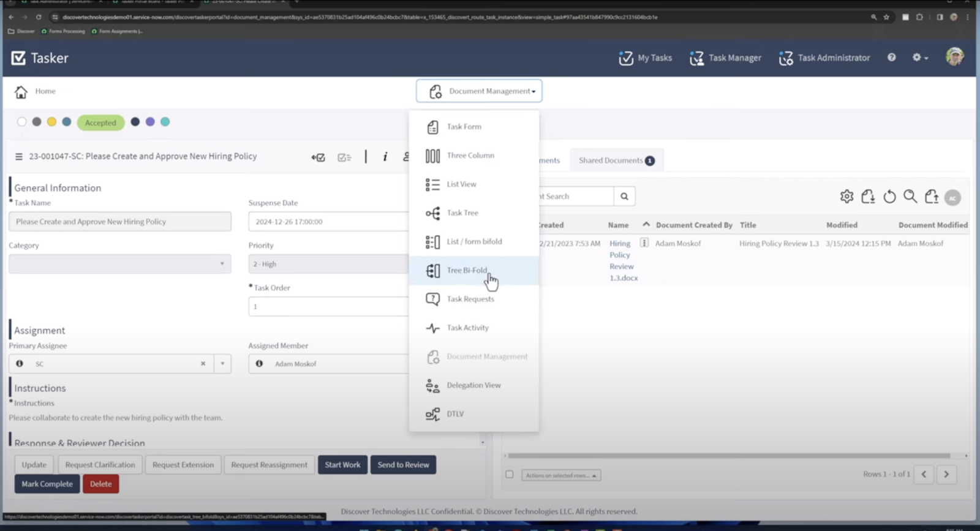Click the Home icon in breadcrumb

pos(21,92)
